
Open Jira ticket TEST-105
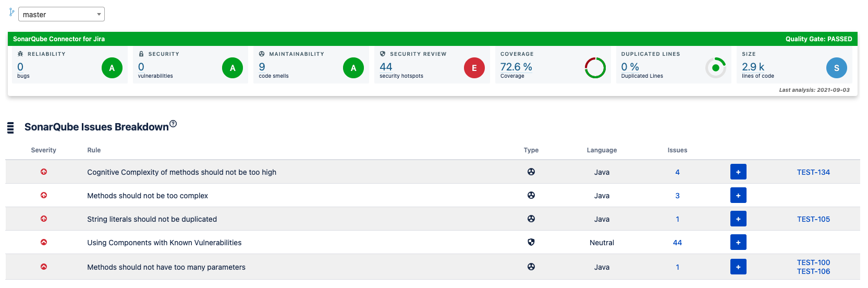click(x=813, y=219)
